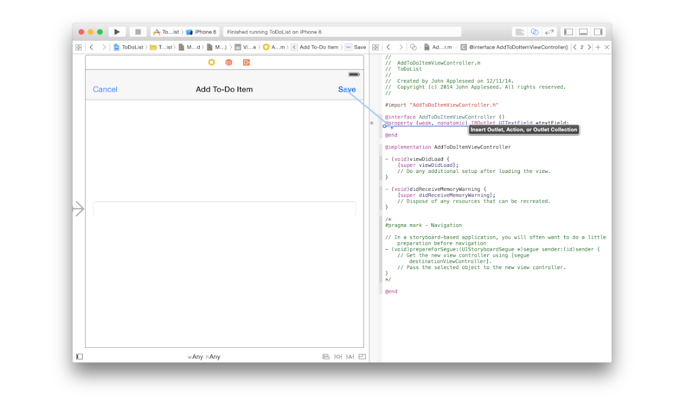Open the Pin constraints menu
This screenshot has height=403, width=680.
click(x=338, y=357)
